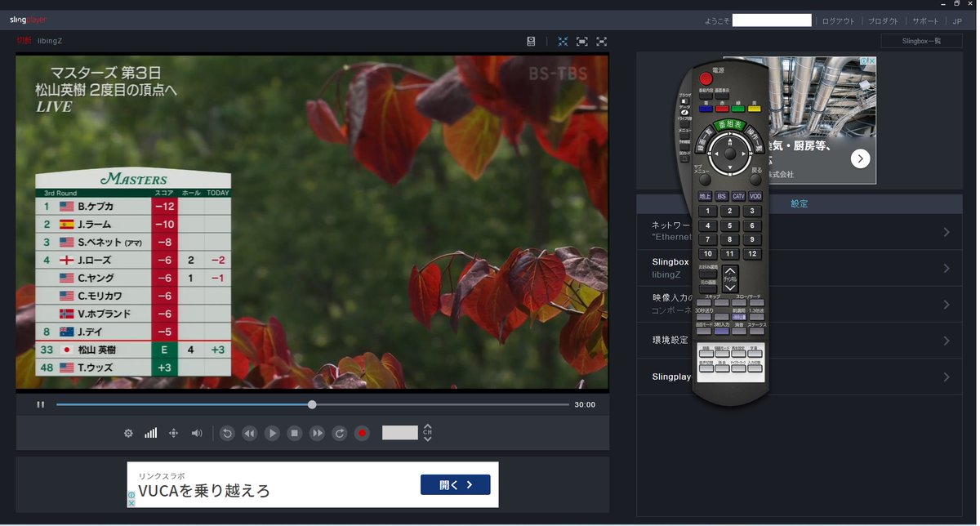
Task: Open the プロダクト link
Action: pos(883,21)
